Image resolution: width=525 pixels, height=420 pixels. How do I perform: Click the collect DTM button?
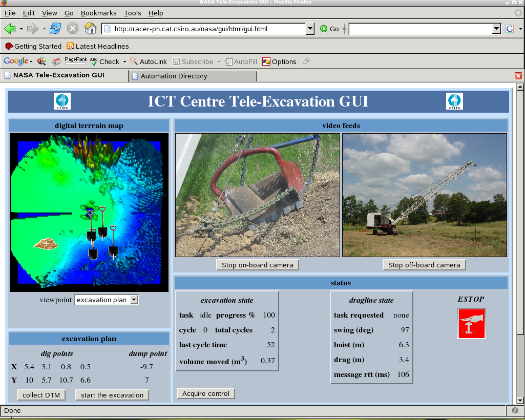[41, 395]
